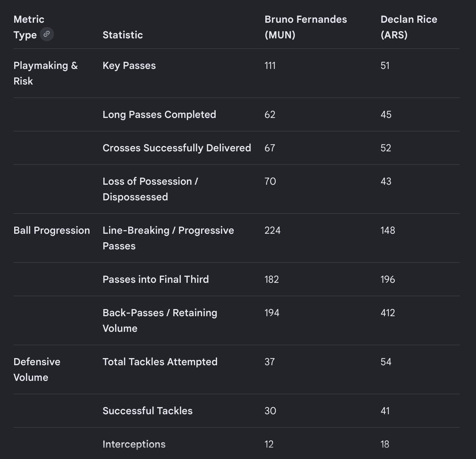The width and height of the screenshot is (476, 459).
Task: Select the Back-Passes / Retaining Volume label
Action: click(159, 320)
